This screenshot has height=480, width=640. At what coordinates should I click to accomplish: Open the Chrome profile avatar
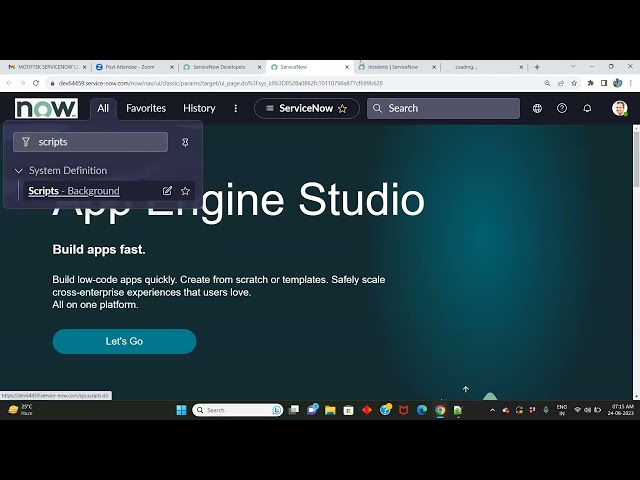click(618, 83)
